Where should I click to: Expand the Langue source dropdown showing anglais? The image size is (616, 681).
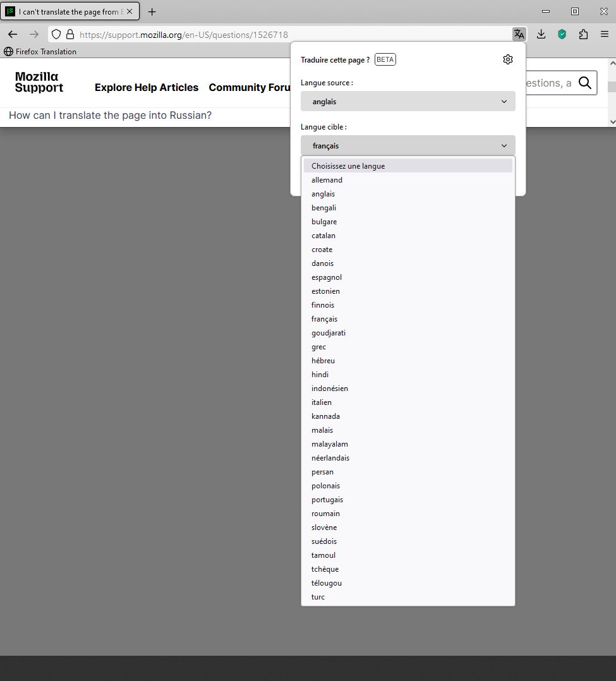408,101
